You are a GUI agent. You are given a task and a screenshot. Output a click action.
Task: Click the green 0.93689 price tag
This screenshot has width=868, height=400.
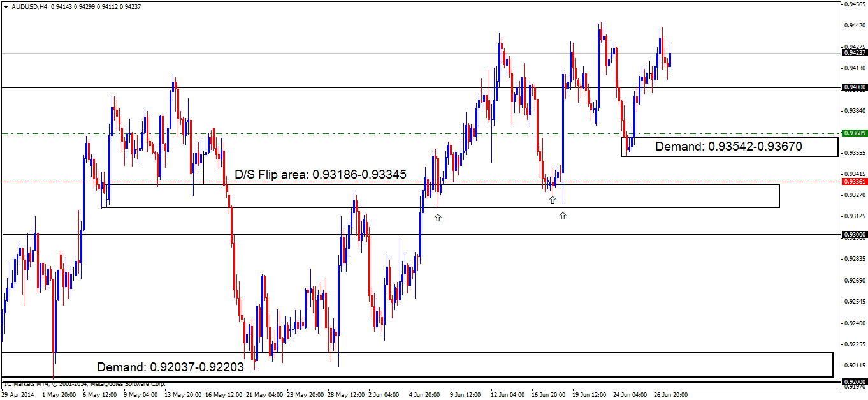tap(855, 133)
